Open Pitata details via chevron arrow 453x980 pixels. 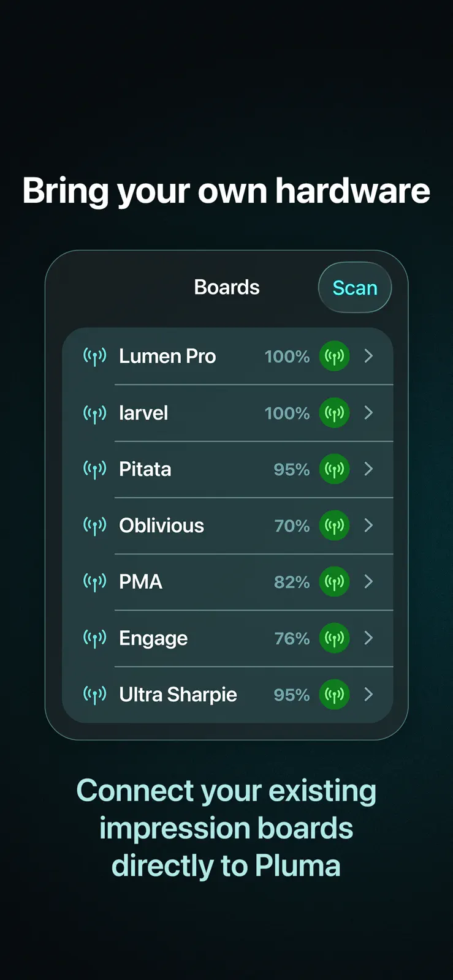(x=368, y=469)
